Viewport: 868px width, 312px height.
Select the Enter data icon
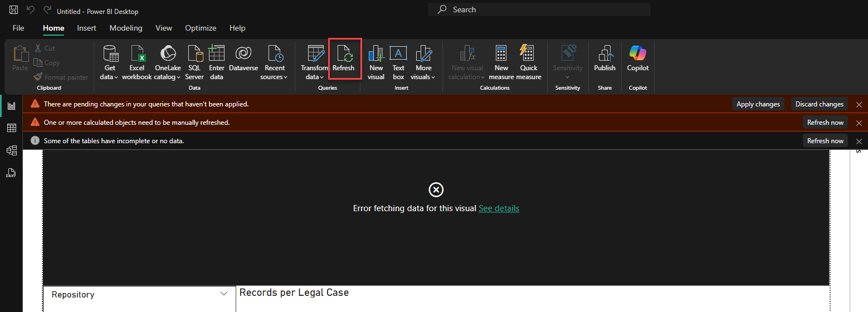[216, 54]
